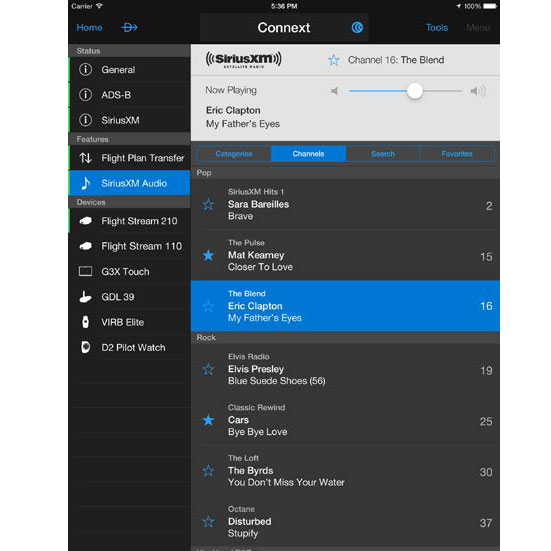Adjust the volume slider knob
The height and width of the screenshot is (551, 551).
415,91
